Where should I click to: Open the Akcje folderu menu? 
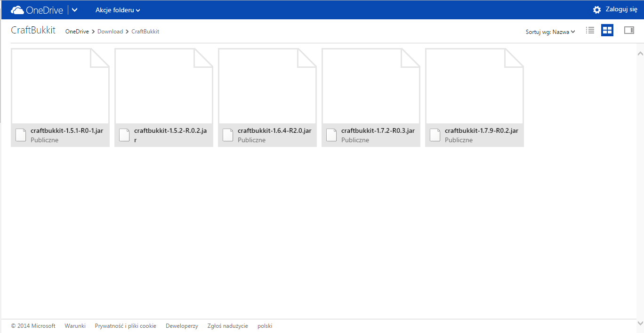point(118,10)
